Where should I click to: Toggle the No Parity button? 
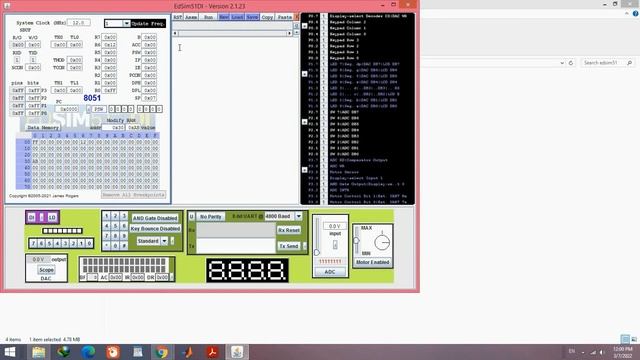click(x=211, y=217)
